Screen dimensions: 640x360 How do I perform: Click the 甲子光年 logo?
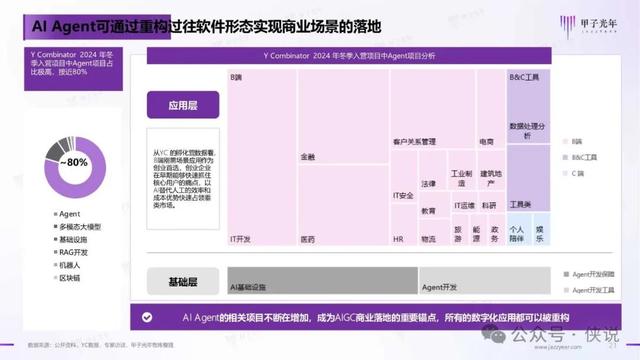tap(588, 26)
